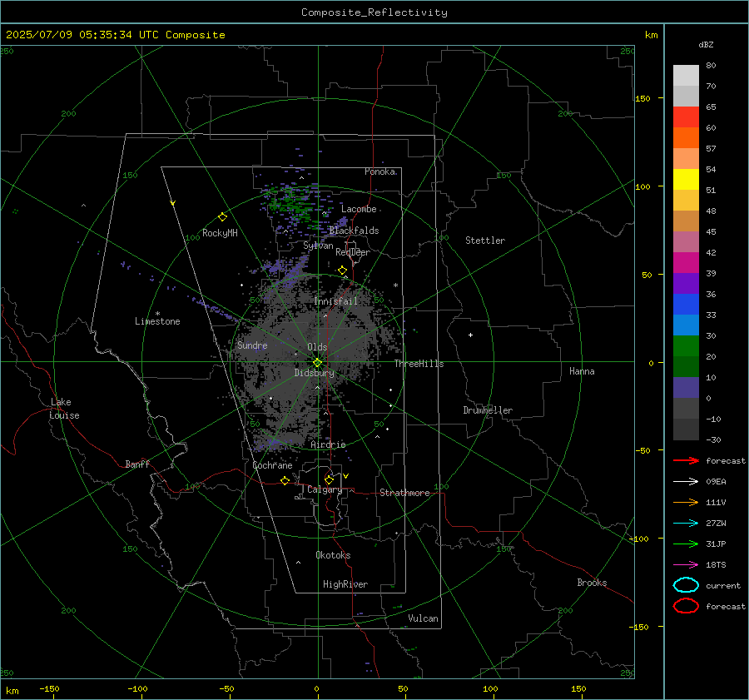Click the Okotoks city label
749x700 pixels.
click(x=333, y=555)
